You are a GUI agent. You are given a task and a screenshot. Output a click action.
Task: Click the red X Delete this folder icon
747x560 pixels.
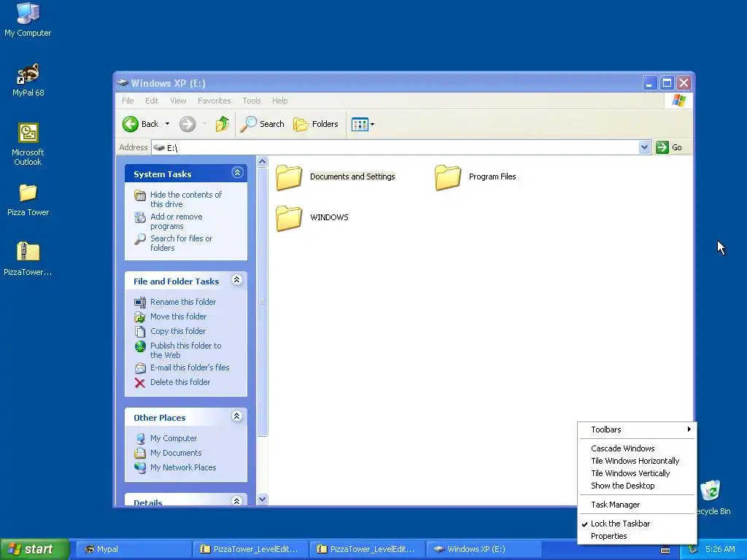(139, 383)
